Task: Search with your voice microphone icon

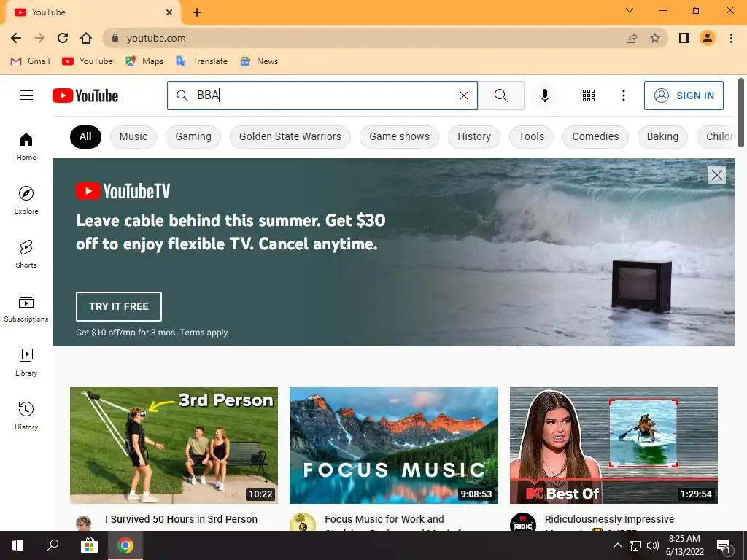Action: 544,96
